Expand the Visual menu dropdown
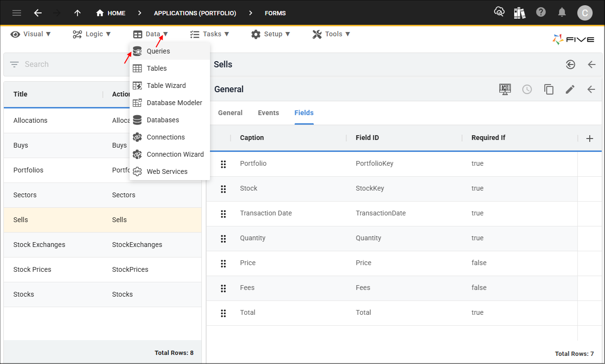Viewport: 605px width, 364px height. (x=31, y=34)
